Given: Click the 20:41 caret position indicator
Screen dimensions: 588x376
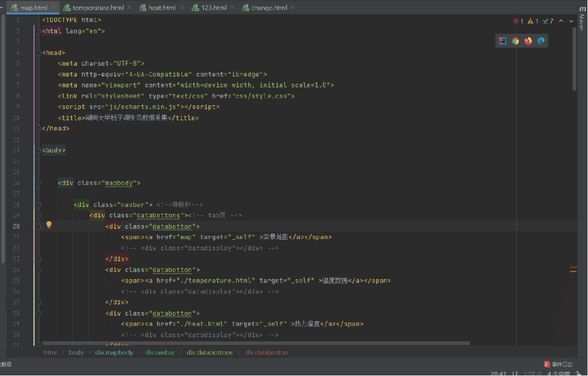Looking at the screenshot, I should point(499,374).
